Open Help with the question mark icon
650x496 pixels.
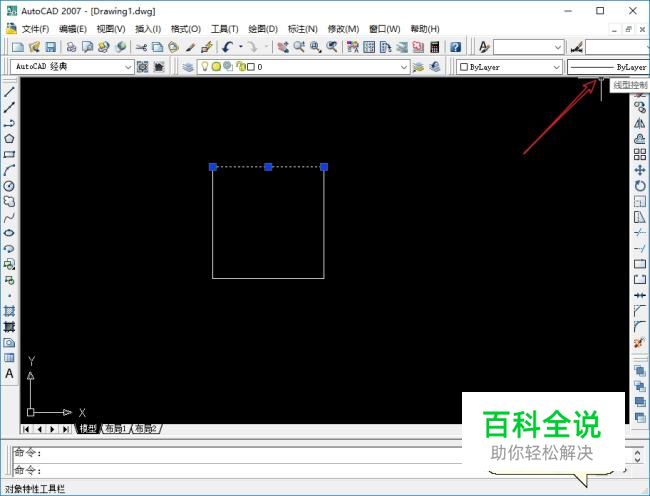(x=455, y=47)
